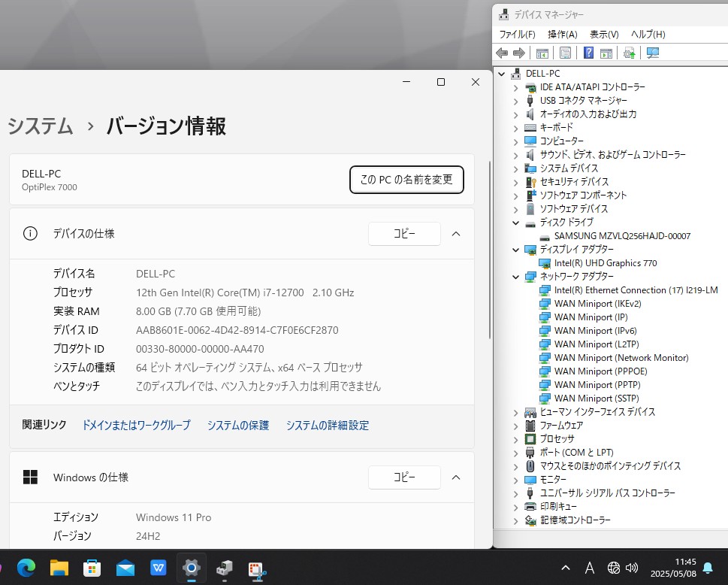Copy Windows specs with the Windows の仕様 コピー button

tap(404, 477)
